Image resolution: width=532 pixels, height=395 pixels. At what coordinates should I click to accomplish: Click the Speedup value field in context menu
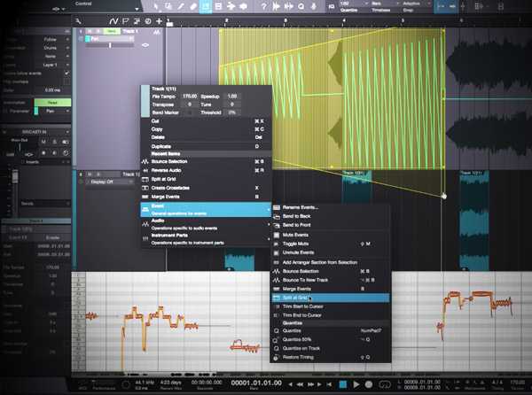[x=232, y=97]
